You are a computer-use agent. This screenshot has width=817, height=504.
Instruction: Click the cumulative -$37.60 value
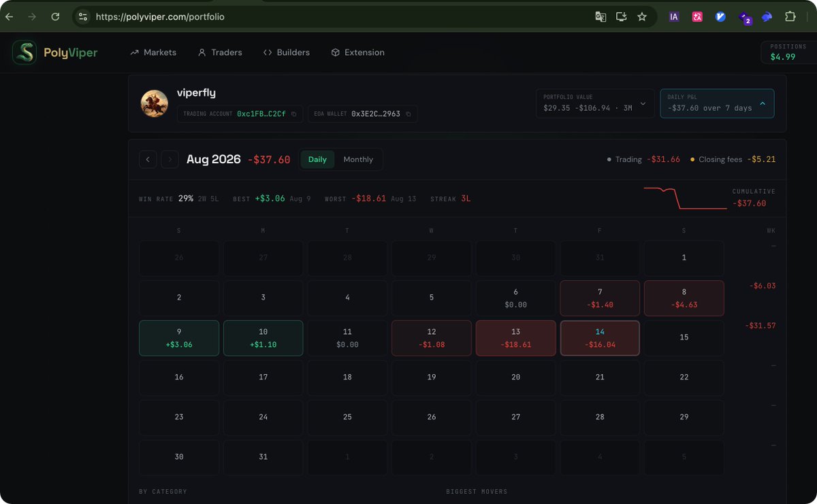point(749,203)
